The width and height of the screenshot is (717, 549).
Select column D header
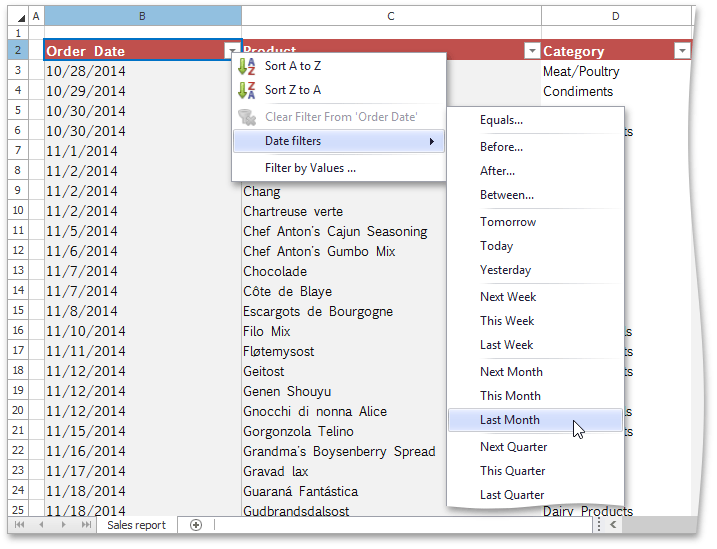[x=616, y=16]
